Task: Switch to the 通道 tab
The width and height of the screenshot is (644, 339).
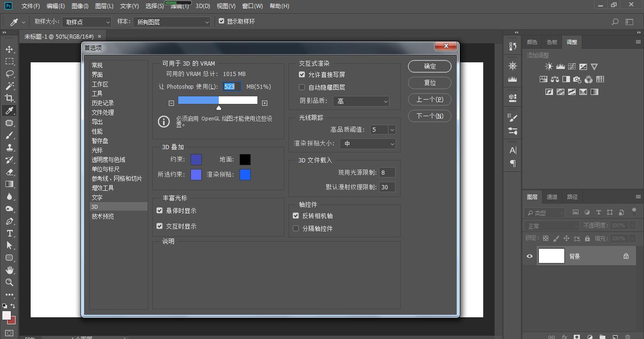Action: coord(552,197)
